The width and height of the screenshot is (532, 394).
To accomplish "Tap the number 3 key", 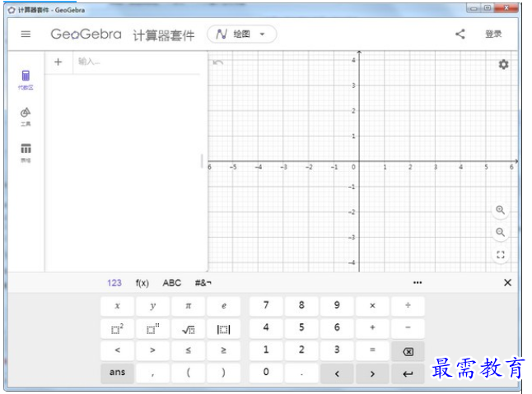I will [x=337, y=350].
